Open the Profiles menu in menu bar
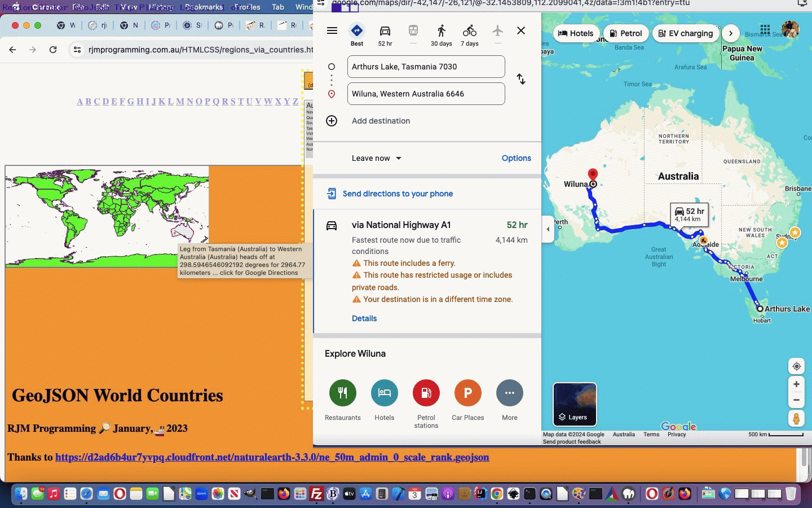This screenshot has width=812, height=508. click(247, 7)
